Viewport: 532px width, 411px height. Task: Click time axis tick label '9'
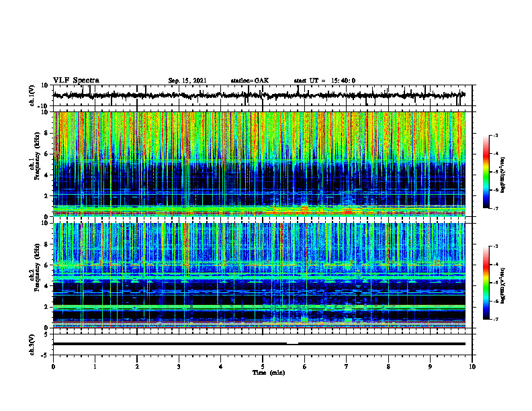click(430, 367)
